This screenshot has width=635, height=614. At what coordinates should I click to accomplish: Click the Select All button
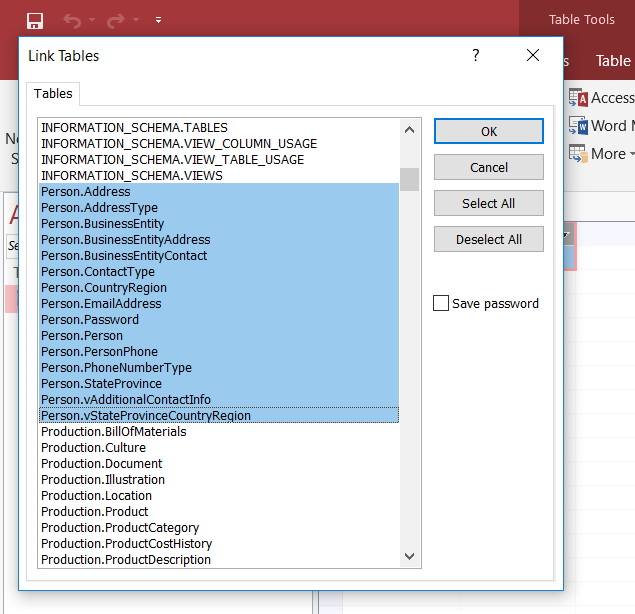click(x=488, y=203)
